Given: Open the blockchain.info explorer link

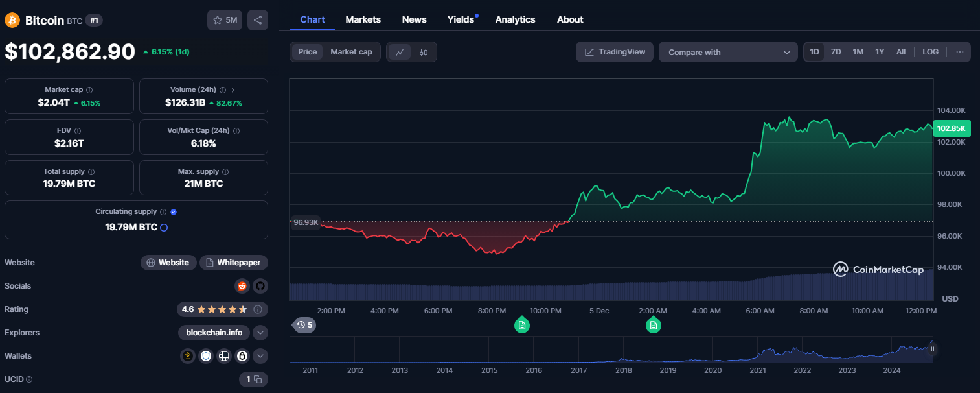Looking at the screenshot, I should coord(214,333).
